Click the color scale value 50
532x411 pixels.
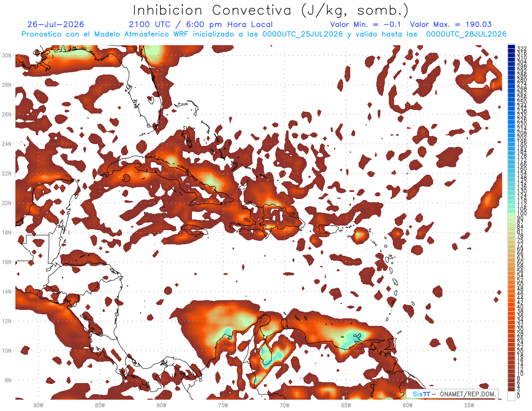pyautogui.click(x=520, y=285)
